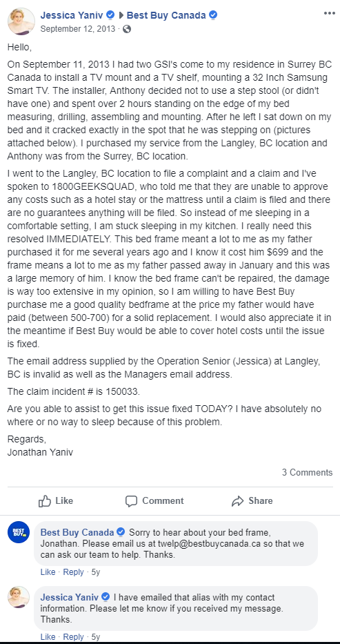Open Jessica Yaniv's profile picture at top
The image size is (340, 644).
[x=21, y=21]
